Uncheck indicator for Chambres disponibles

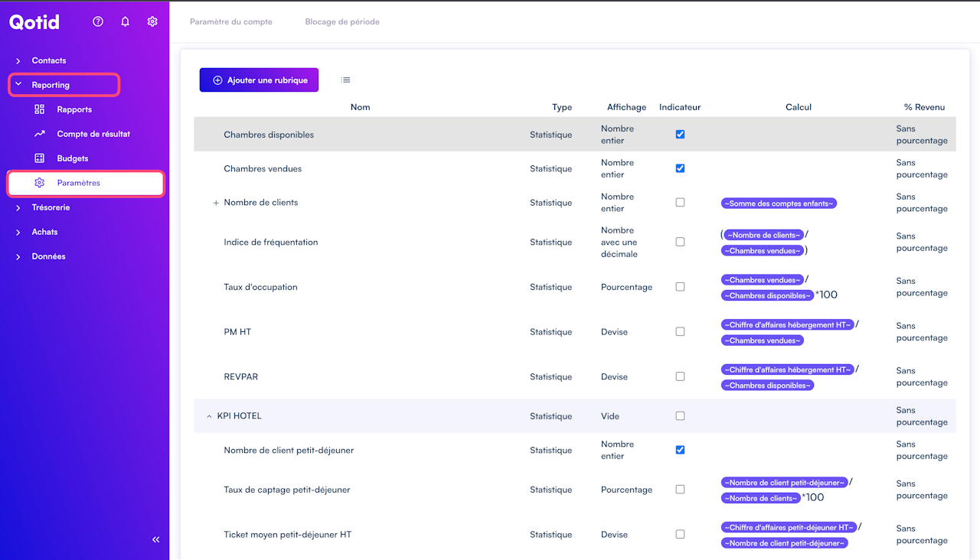coord(680,135)
